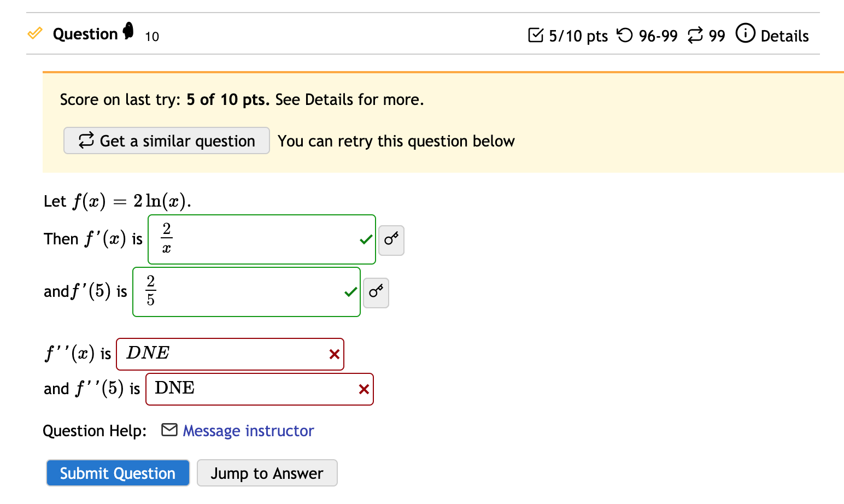Click the green checkmark inside the f'(5) box
The width and height of the screenshot is (844, 504).
point(350,293)
